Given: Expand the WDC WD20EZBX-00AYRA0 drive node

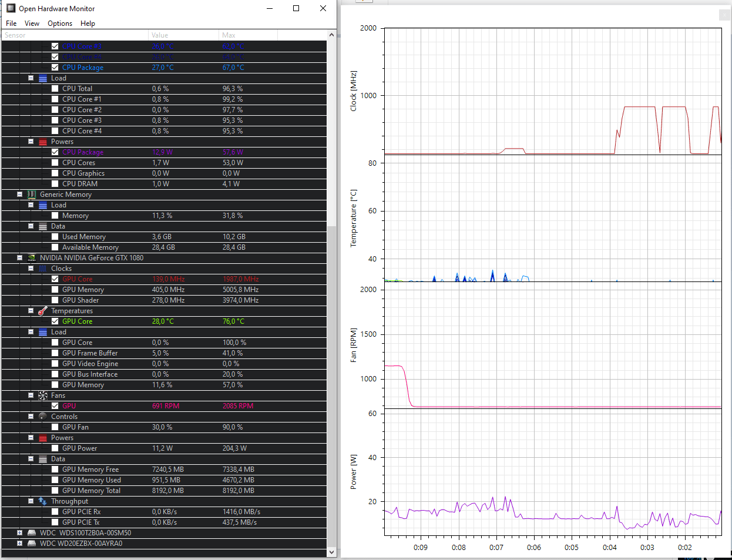Looking at the screenshot, I should click(19, 544).
